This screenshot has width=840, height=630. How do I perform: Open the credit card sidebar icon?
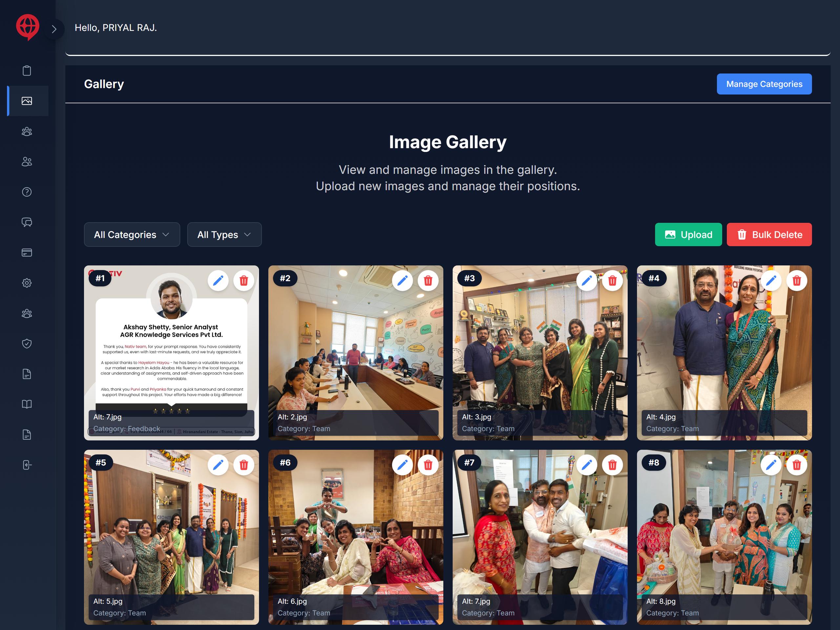tap(27, 253)
